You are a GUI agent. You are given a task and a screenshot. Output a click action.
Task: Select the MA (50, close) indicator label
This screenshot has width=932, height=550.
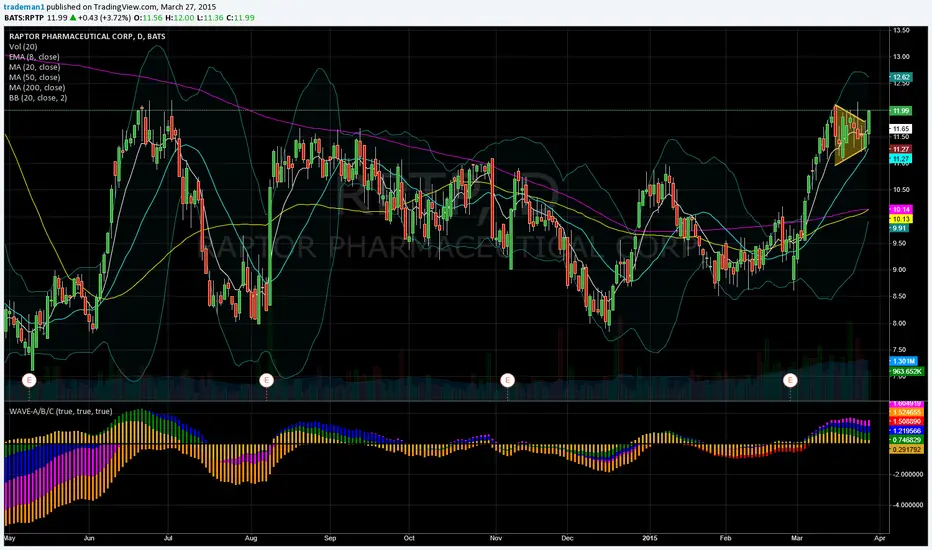[34, 77]
